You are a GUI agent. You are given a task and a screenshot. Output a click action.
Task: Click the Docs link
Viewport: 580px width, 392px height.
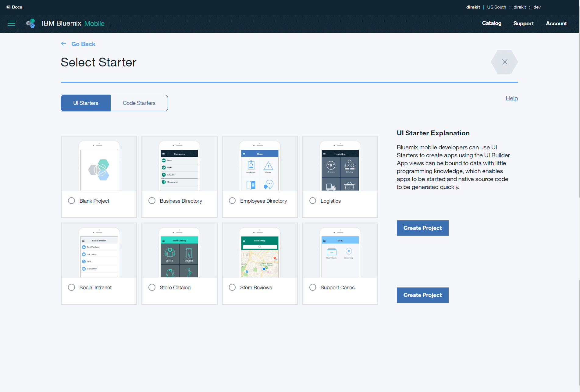(x=17, y=7)
